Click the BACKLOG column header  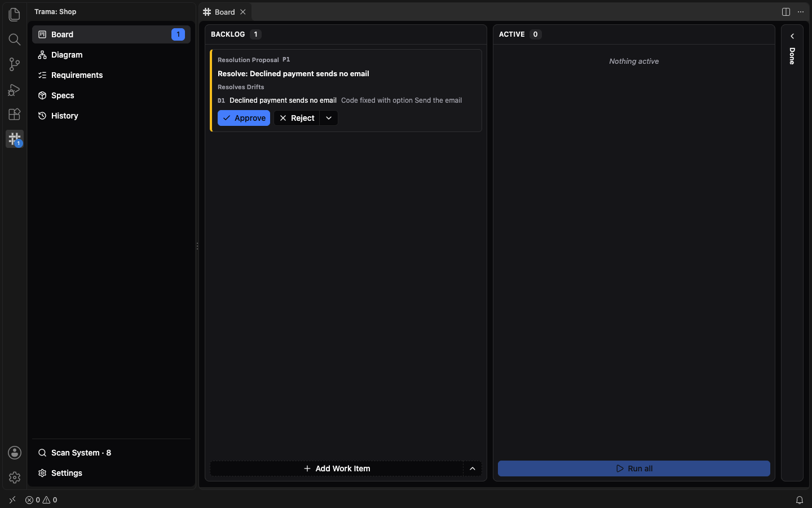coord(346,34)
